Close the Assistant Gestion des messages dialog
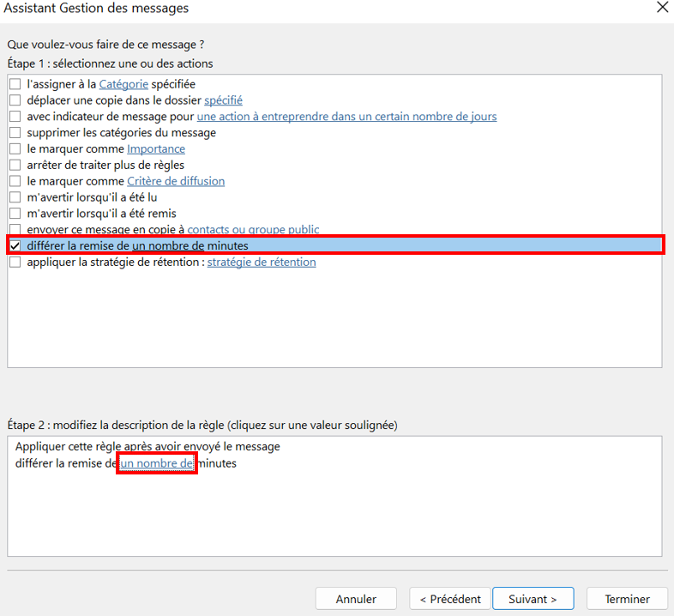The image size is (674, 616). pyautogui.click(x=662, y=8)
